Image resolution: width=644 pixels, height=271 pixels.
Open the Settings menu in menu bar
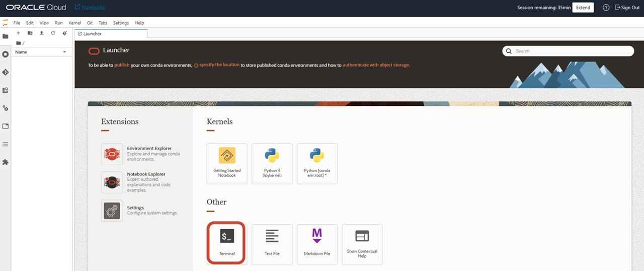tap(121, 23)
